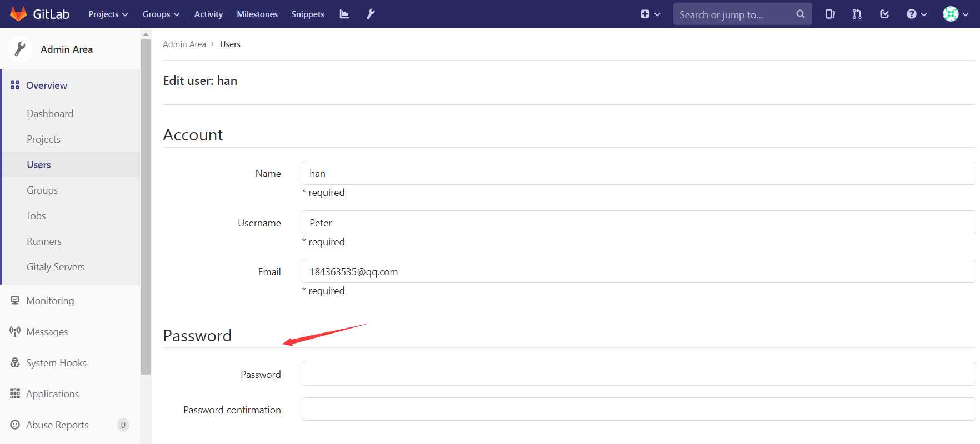
Task: Click the Password confirmation label
Action: [232, 410]
